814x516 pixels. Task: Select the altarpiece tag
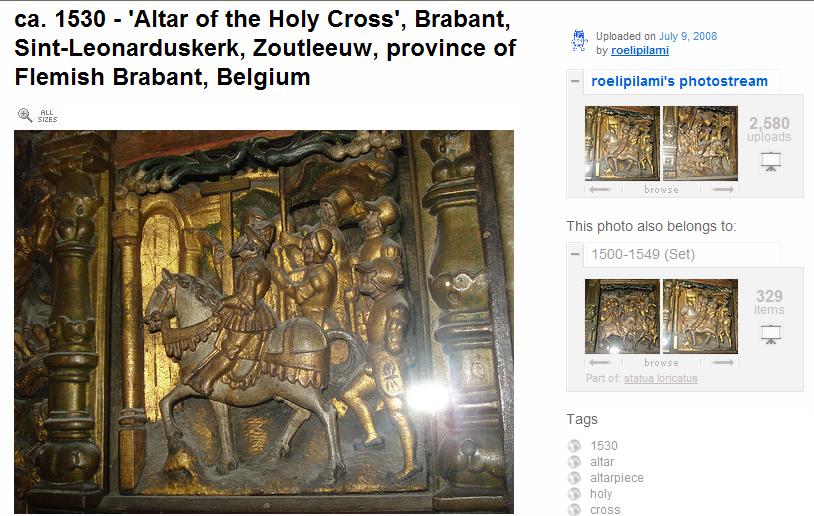tap(616, 478)
